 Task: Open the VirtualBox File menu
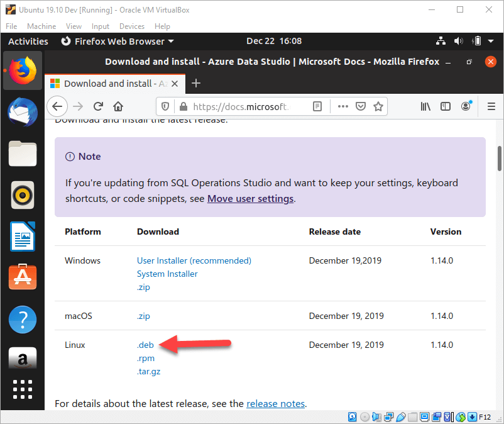(x=11, y=26)
